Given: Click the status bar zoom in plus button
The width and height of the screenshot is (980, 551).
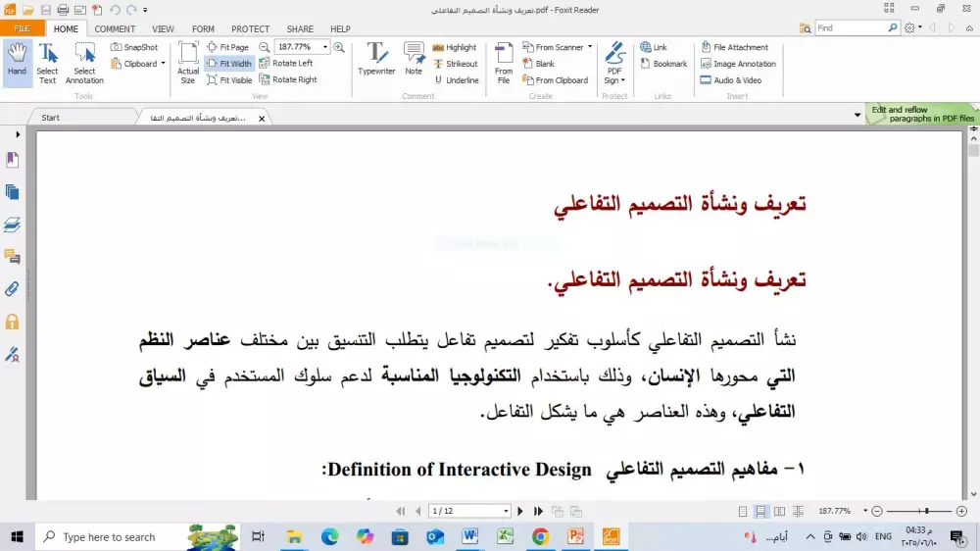Looking at the screenshot, I should [x=962, y=512].
